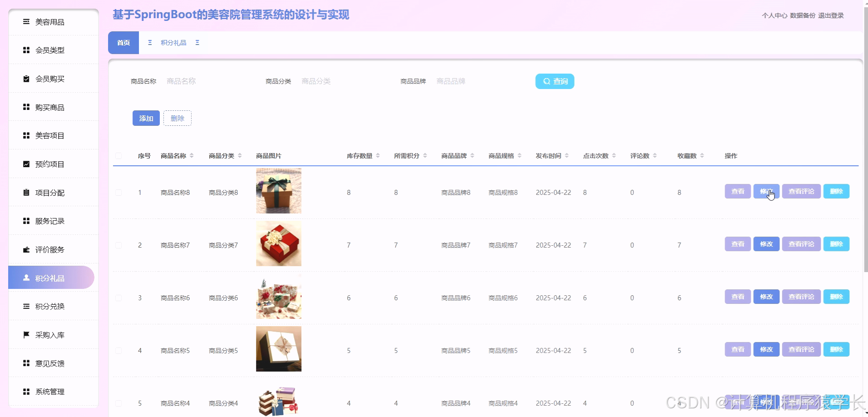Click the 添加 button
Image resolution: width=868 pixels, height=417 pixels.
tap(146, 118)
